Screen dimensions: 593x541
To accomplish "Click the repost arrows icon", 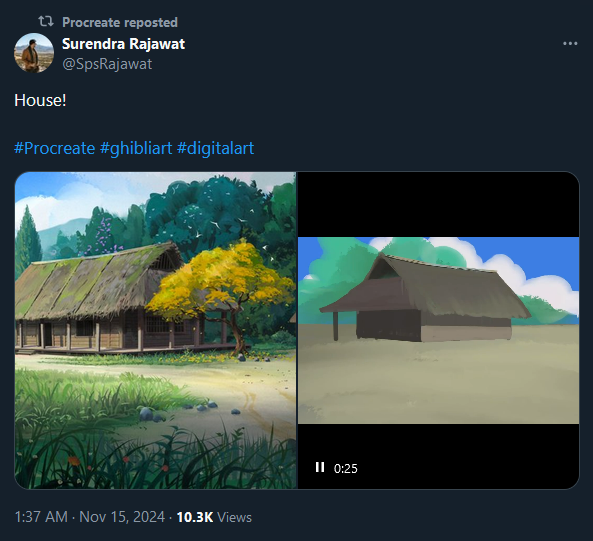I will (46, 22).
